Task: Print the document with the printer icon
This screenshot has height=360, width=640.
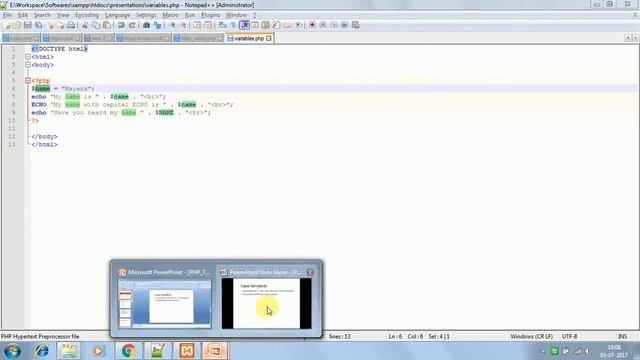Action: tap(71, 25)
